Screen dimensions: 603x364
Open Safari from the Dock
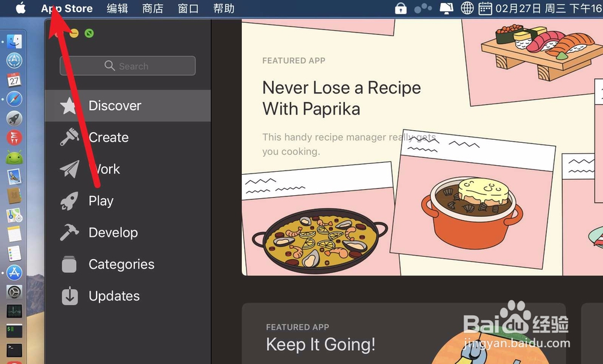[14, 99]
